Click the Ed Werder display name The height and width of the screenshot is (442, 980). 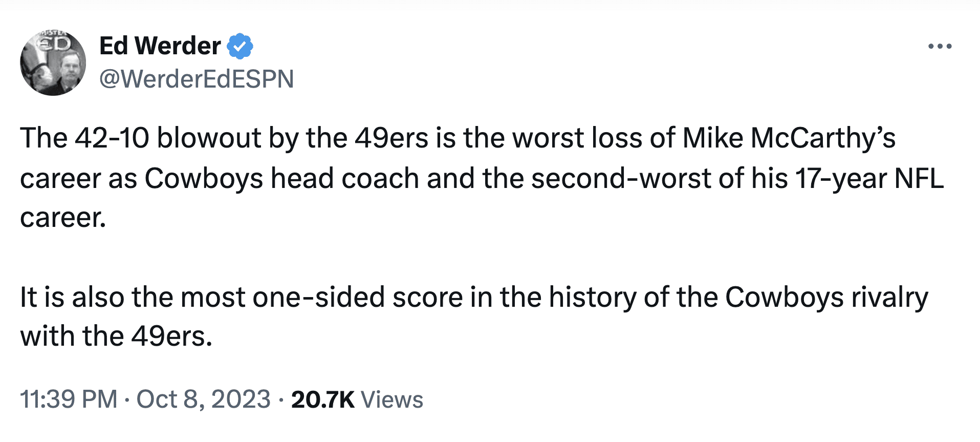pos(160,46)
